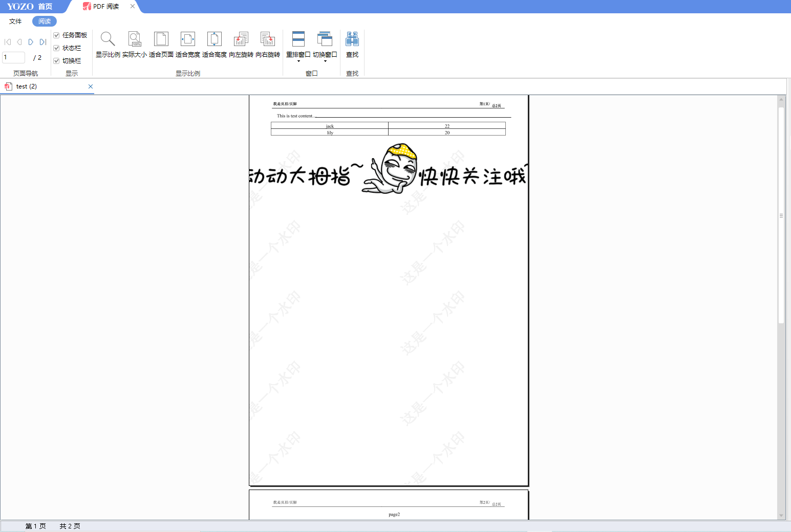Click the scrollbar down arrow
This screenshot has width=791, height=532.
781,516
